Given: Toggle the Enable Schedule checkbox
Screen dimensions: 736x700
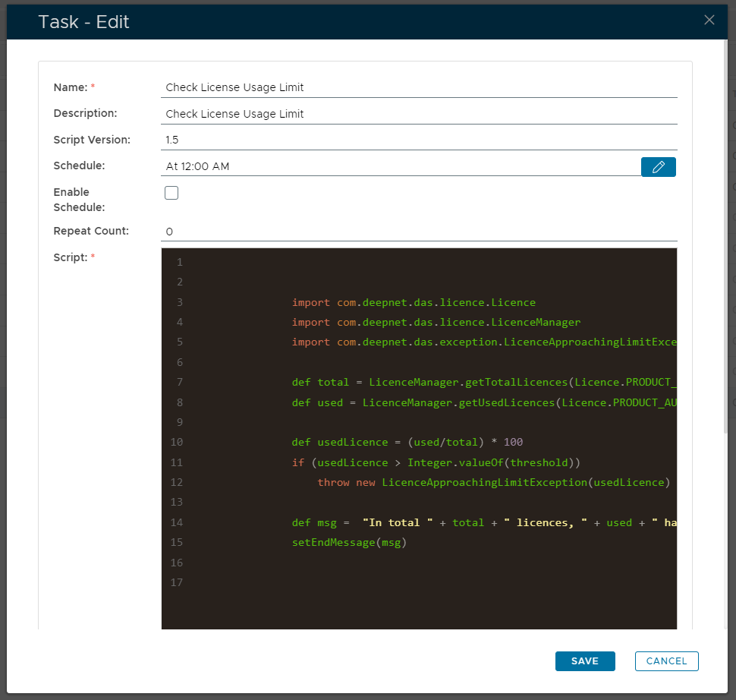Looking at the screenshot, I should click(x=171, y=193).
